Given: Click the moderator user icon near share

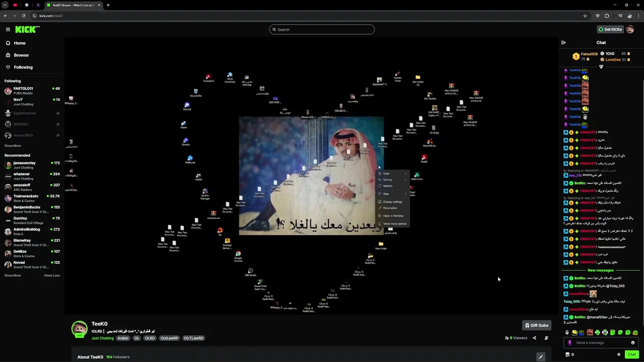Looking at the screenshot, I should (x=546, y=338).
